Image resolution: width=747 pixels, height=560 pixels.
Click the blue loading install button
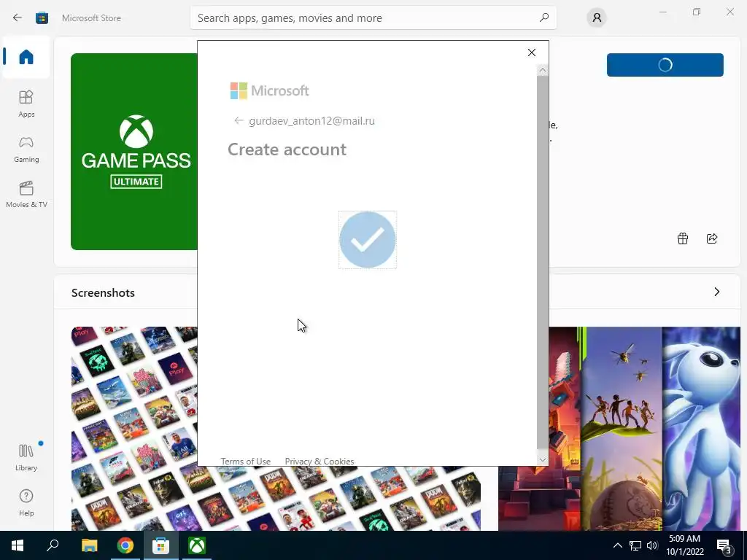(665, 65)
